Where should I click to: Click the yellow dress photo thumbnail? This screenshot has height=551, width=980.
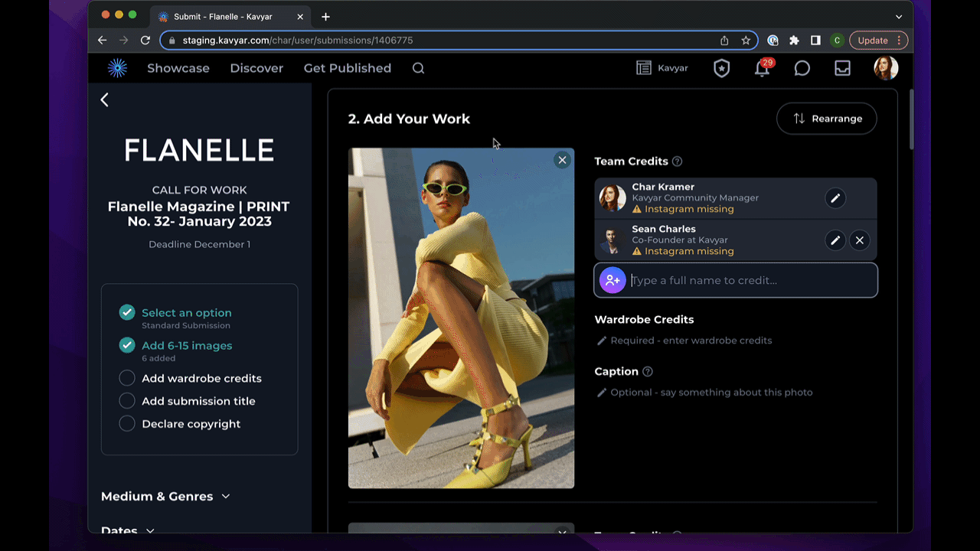tap(461, 318)
